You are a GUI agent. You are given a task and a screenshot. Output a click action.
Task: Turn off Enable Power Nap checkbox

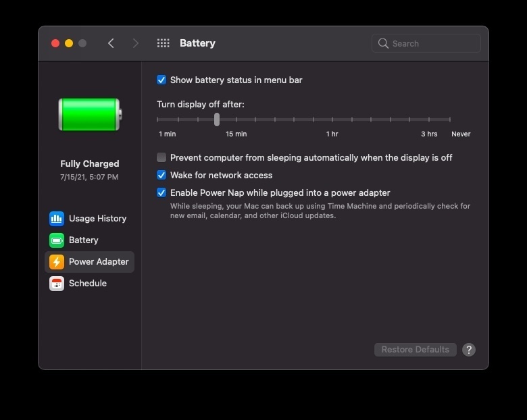coord(161,192)
